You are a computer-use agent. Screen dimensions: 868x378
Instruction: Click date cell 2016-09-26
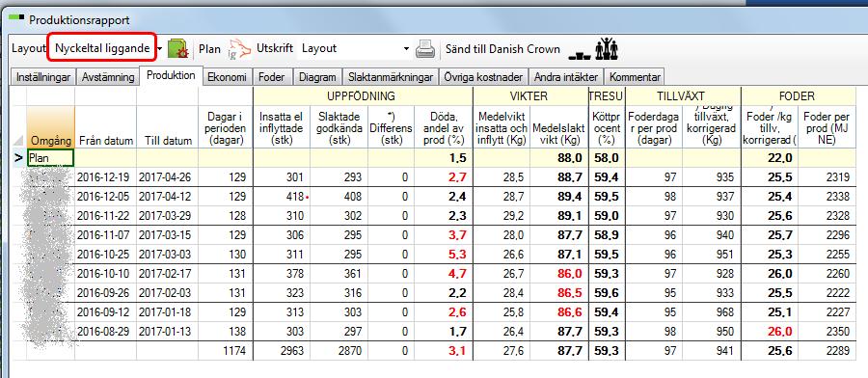(x=106, y=292)
